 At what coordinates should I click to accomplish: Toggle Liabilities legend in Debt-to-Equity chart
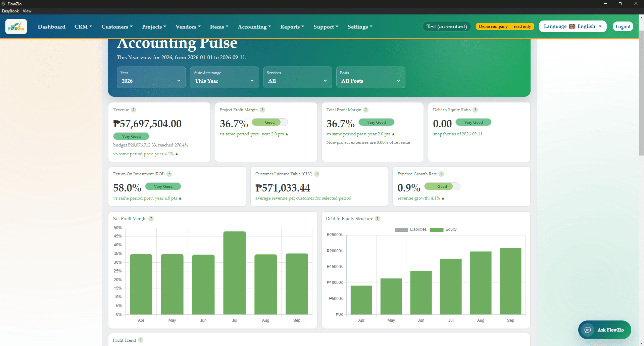point(410,229)
